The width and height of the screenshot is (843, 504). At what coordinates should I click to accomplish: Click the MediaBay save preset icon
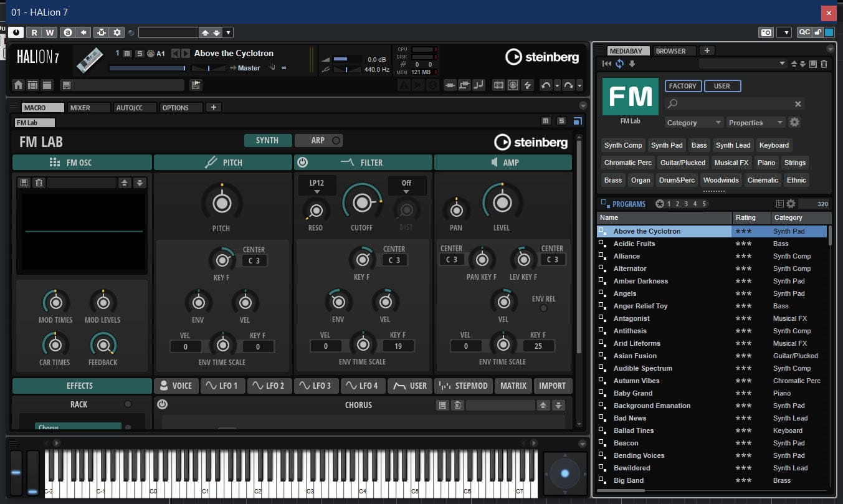[812, 64]
